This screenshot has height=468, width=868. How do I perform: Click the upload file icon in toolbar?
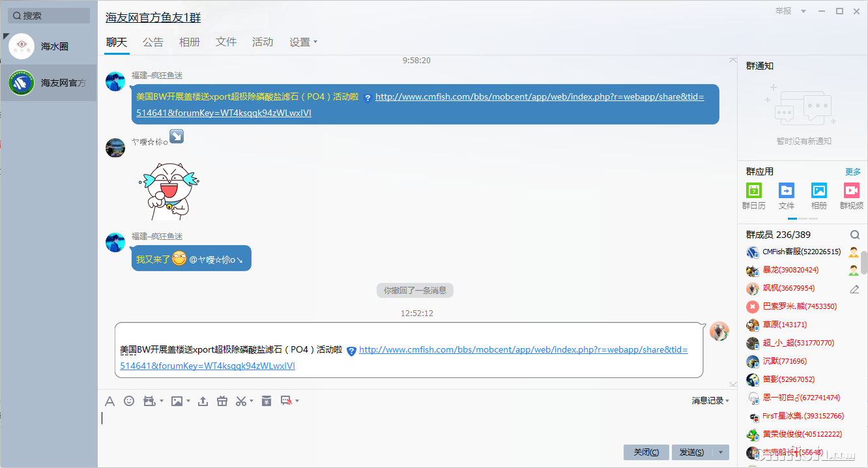[203, 401]
